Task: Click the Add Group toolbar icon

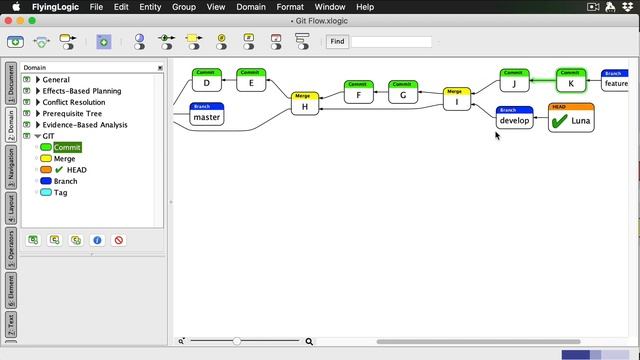Action: coord(104,42)
